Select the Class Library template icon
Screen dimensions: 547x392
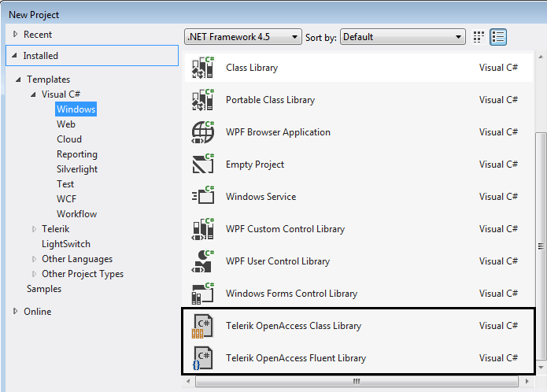pyautogui.click(x=203, y=68)
